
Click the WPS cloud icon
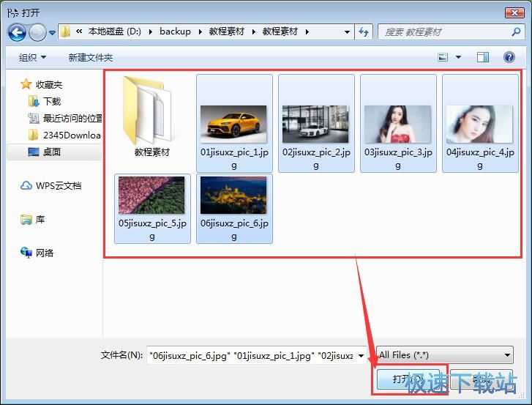26,186
